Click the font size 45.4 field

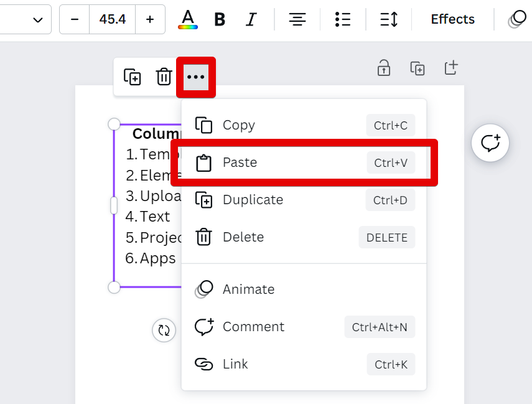tap(112, 19)
